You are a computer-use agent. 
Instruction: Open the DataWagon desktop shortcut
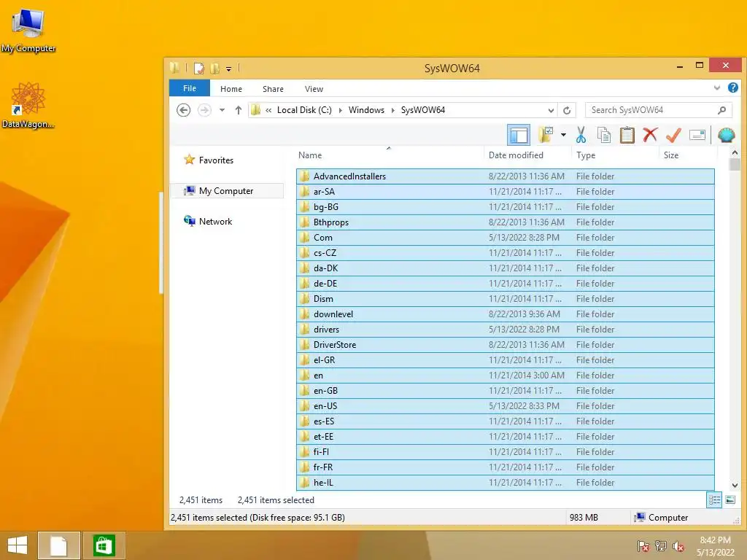[x=28, y=105]
